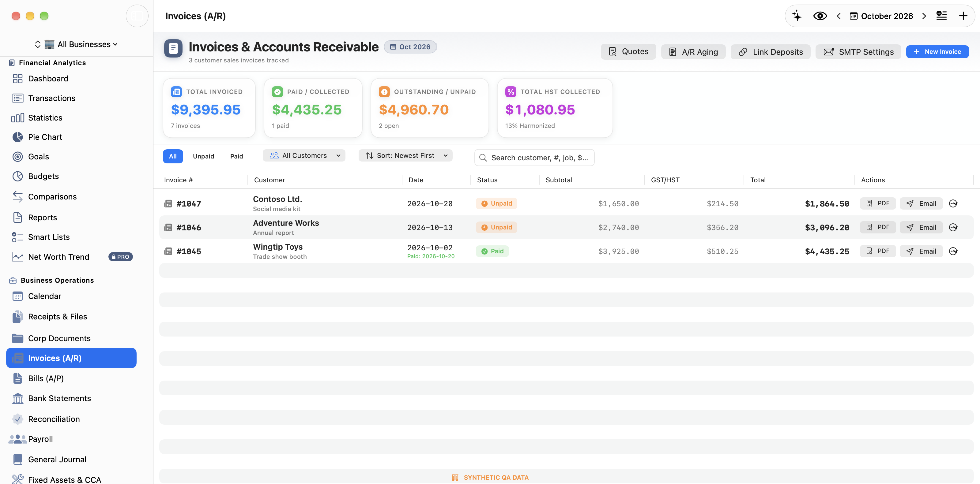Click the AI sparkle icon in toolbar

797,16
